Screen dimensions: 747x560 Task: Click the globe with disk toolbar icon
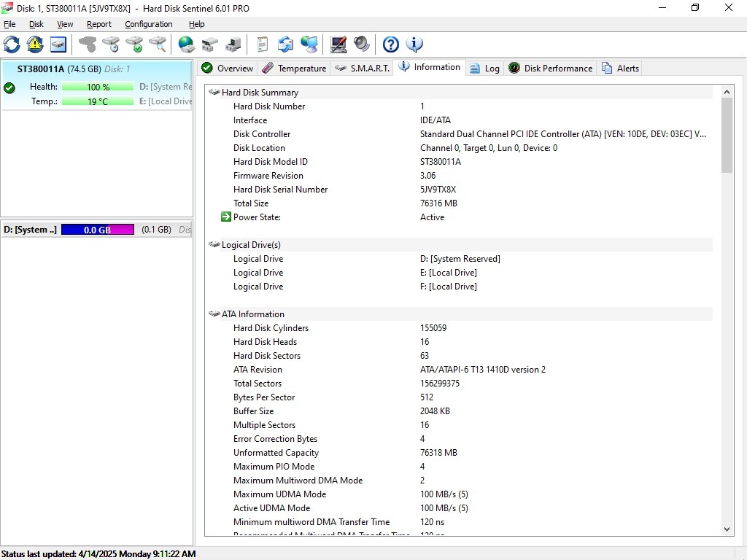tap(186, 44)
